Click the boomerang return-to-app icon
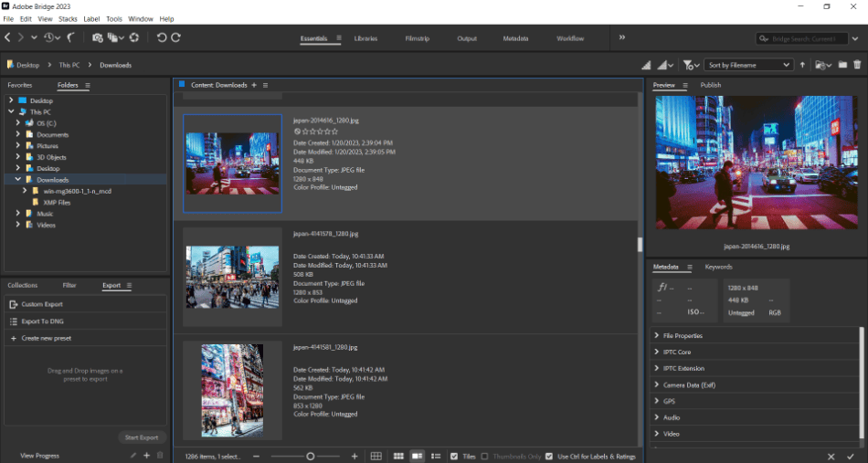 (x=71, y=37)
